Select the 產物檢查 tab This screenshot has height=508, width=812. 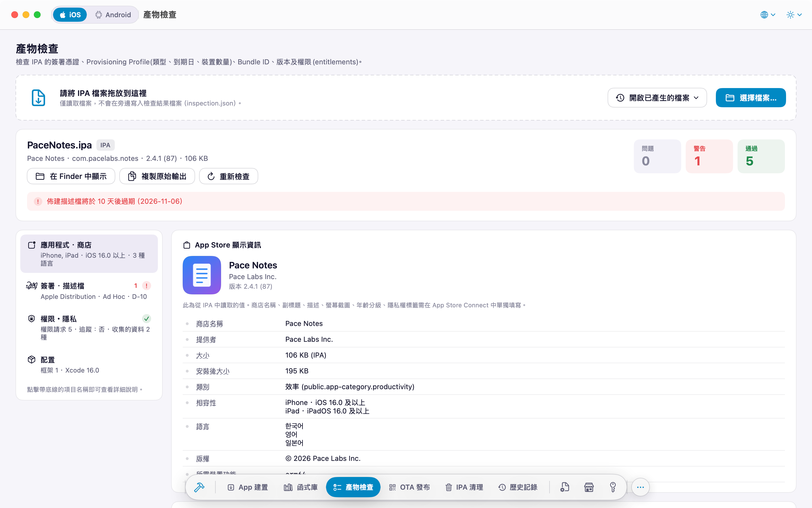tap(353, 487)
